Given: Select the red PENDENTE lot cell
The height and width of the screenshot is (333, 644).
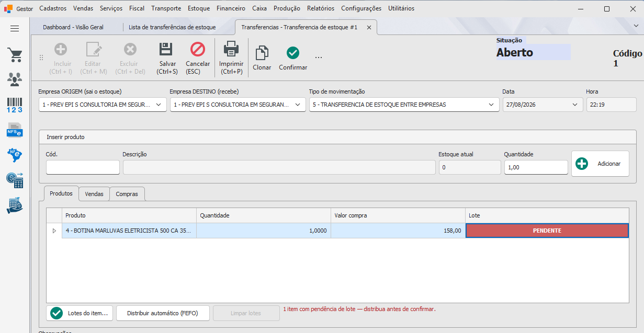Looking at the screenshot, I should click(547, 231).
